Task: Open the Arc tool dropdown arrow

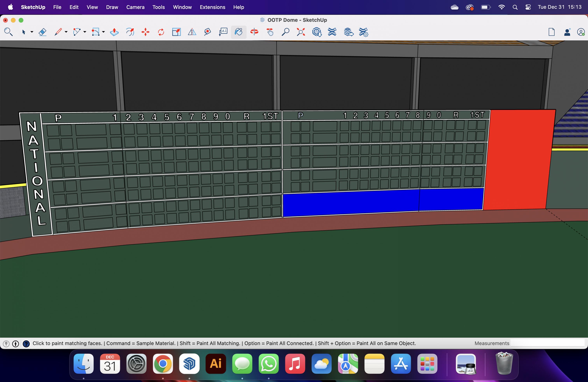Action: pyautogui.click(x=85, y=32)
